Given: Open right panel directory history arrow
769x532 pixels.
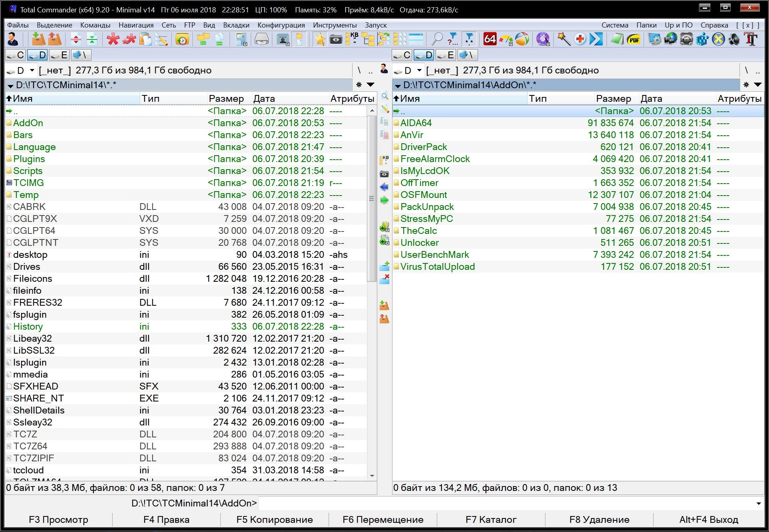Looking at the screenshot, I should [x=757, y=85].
